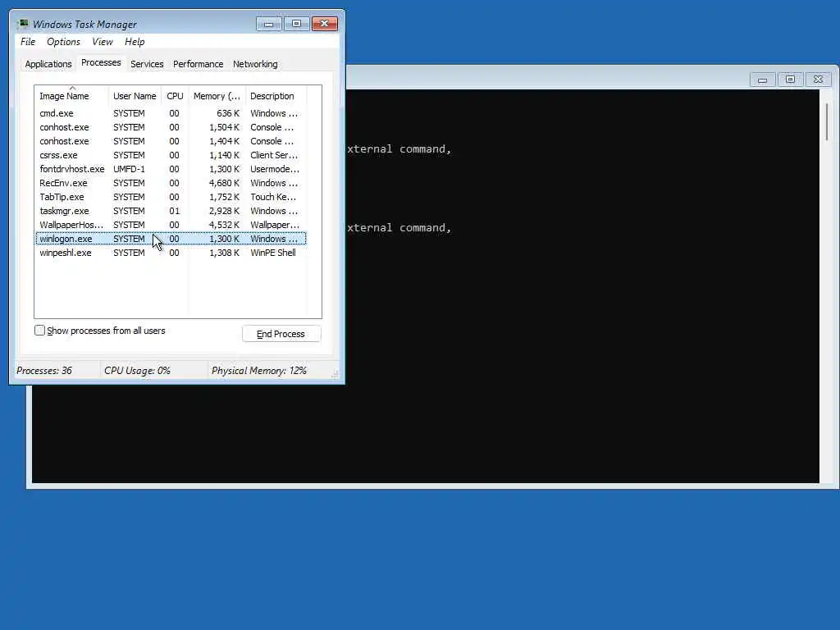
Task: Switch to the Applications tab
Action: point(48,64)
